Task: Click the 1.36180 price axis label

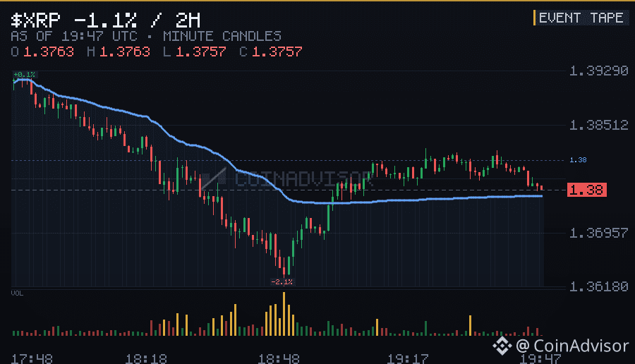Action: 598,286
